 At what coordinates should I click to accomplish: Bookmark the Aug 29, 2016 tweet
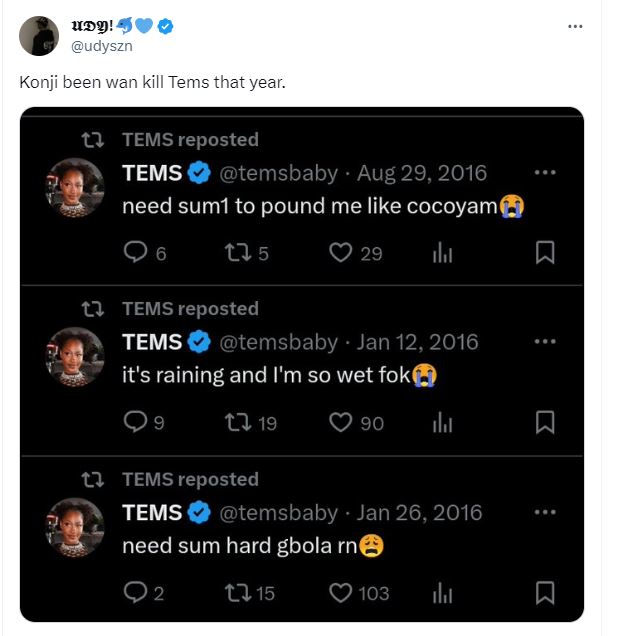(545, 253)
